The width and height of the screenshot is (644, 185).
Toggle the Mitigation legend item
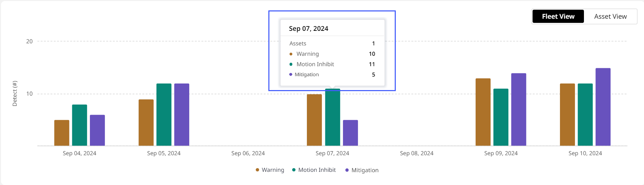(362, 170)
